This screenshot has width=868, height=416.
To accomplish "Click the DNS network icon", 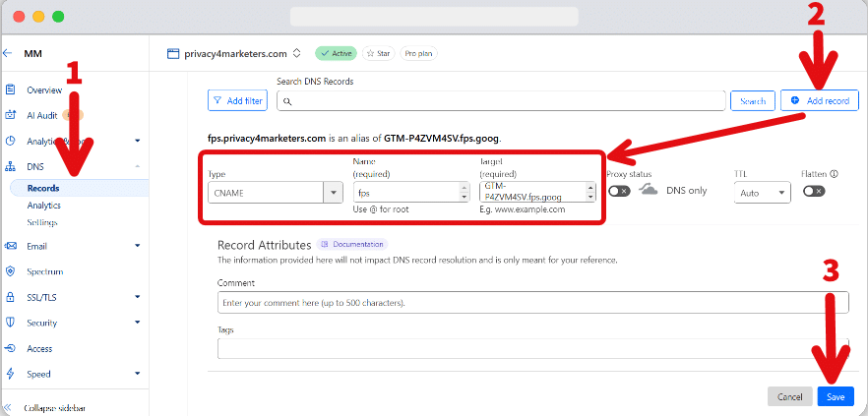I will pyautogui.click(x=10, y=166).
